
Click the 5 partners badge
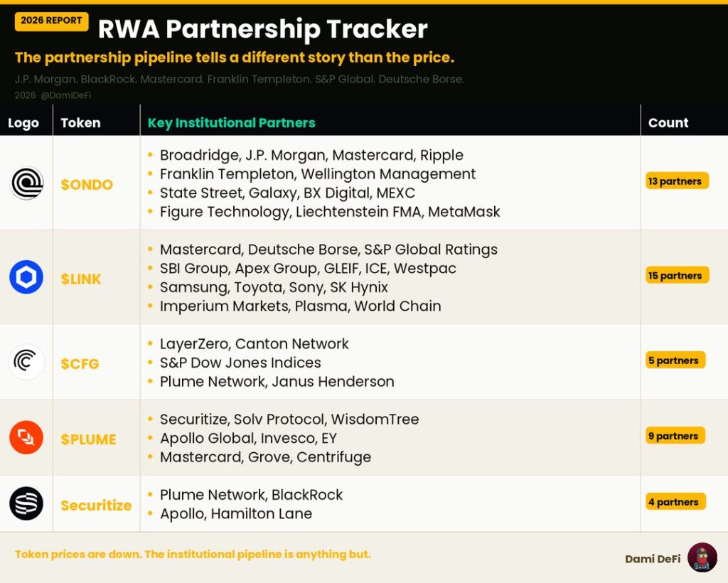[675, 360]
